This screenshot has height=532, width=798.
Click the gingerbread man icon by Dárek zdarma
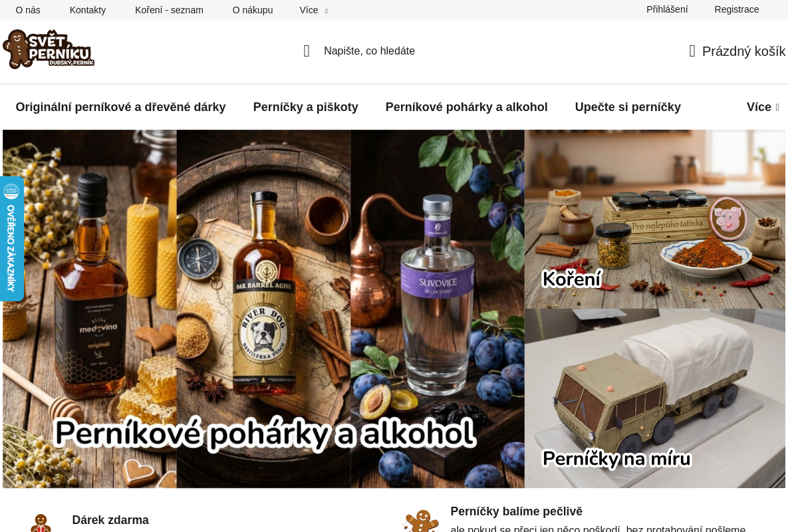(41, 523)
